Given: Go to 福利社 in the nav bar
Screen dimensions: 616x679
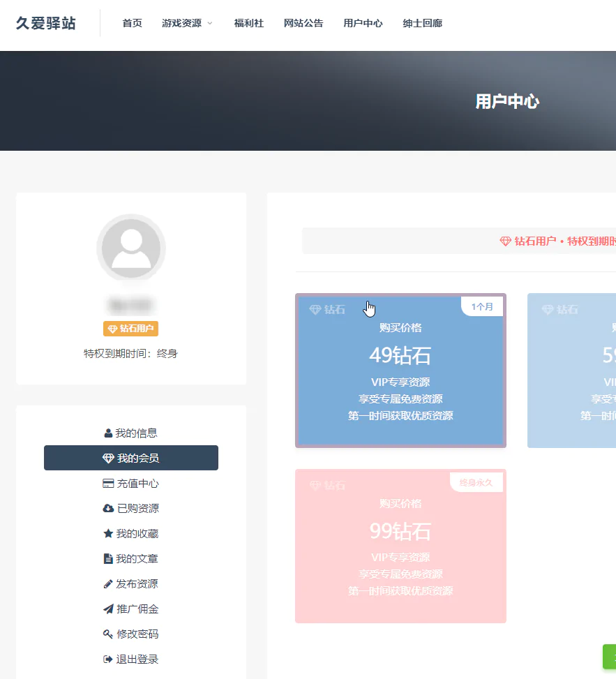Looking at the screenshot, I should coord(249,24).
